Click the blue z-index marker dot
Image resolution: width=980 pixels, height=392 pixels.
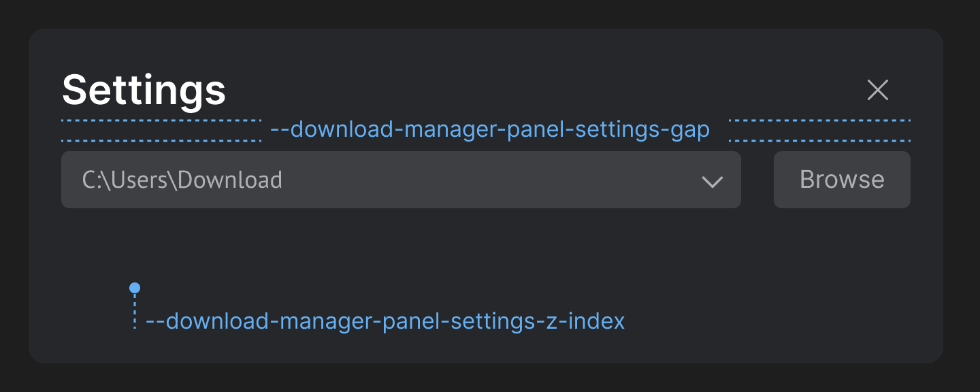pyautogui.click(x=134, y=288)
